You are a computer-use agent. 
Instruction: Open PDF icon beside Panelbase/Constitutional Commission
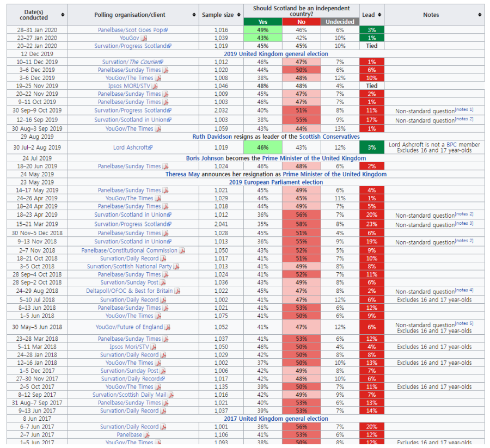182,251
